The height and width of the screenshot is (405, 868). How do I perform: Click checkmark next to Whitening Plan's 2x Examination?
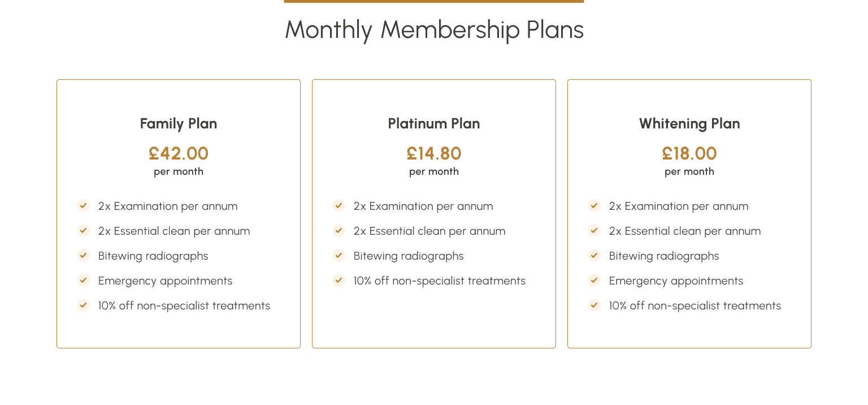pyautogui.click(x=594, y=205)
